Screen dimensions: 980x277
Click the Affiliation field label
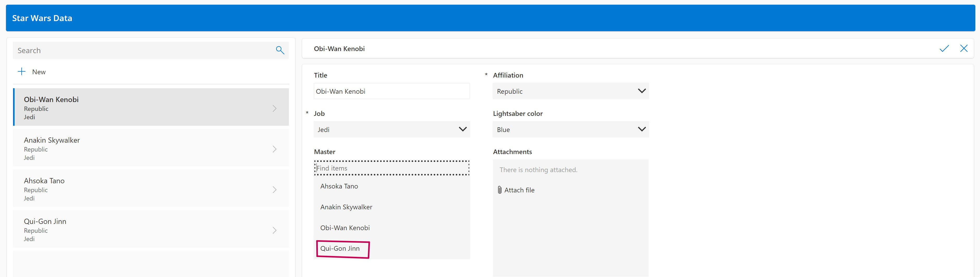508,75
